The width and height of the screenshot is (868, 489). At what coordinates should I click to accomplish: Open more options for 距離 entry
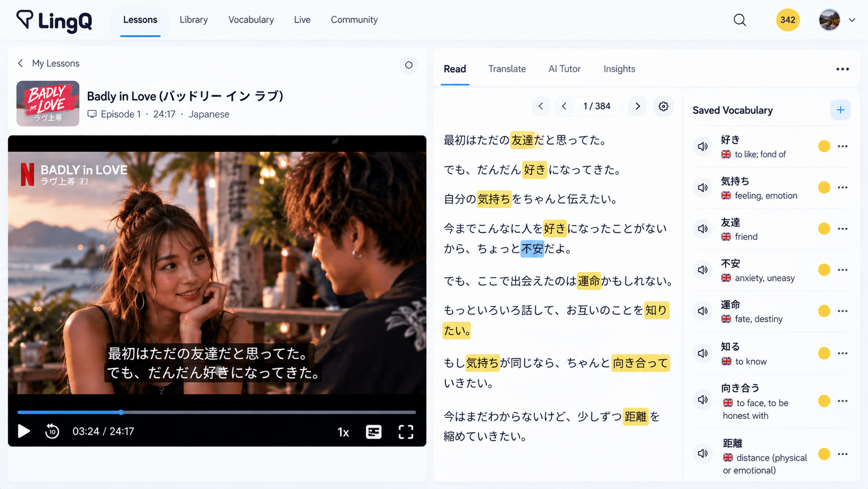[x=843, y=454]
